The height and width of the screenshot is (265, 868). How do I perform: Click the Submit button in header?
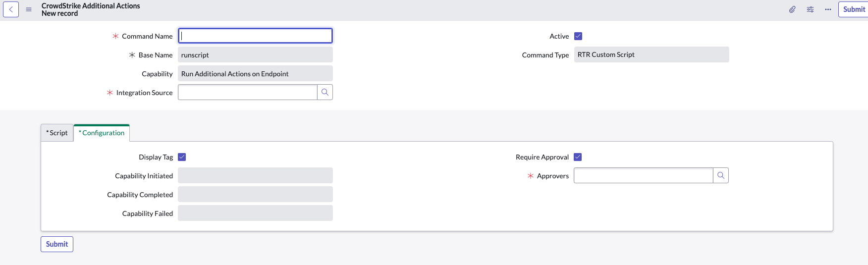[x=854, y=9]
